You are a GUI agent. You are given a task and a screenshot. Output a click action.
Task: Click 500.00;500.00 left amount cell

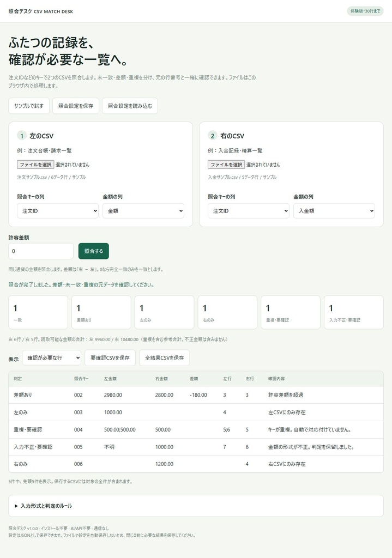tap(119, 429)
